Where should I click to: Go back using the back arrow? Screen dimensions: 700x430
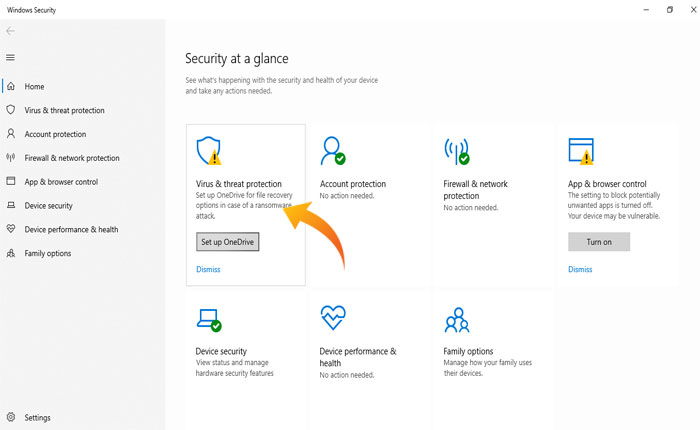10,32
